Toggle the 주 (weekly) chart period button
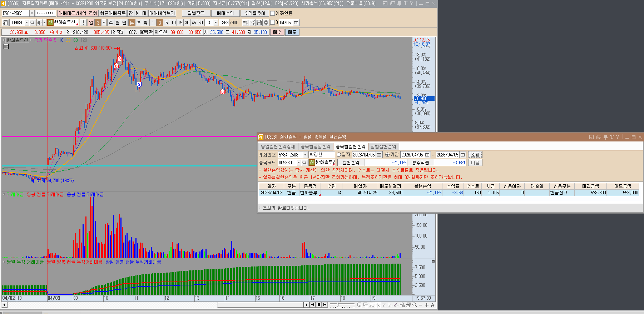This screenshot has height=314, width=644. (x=111, y=23)
